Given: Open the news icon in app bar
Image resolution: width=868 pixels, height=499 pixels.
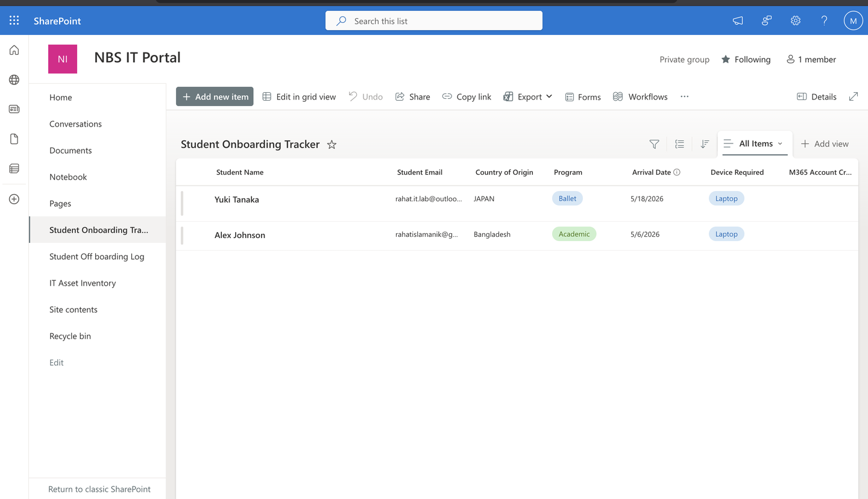Looking at the screenshot, I should (14, 109).
